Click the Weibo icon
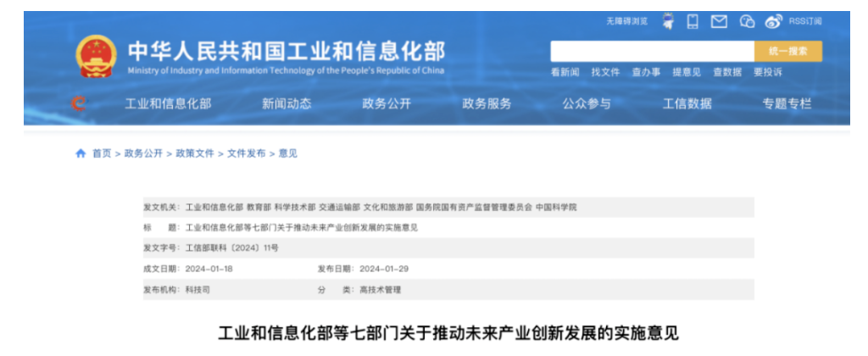 tap(774, 21)
